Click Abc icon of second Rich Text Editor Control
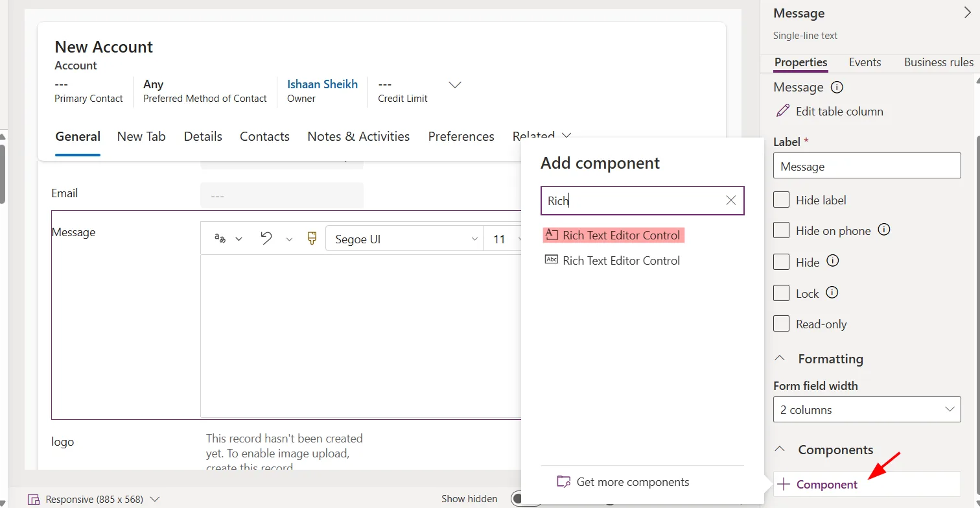 (x=552, y=260)
